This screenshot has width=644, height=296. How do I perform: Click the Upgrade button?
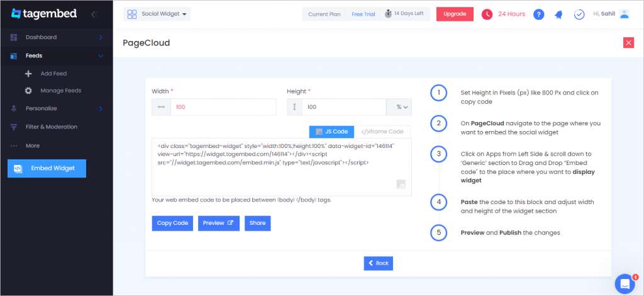[x=455, y=14]
